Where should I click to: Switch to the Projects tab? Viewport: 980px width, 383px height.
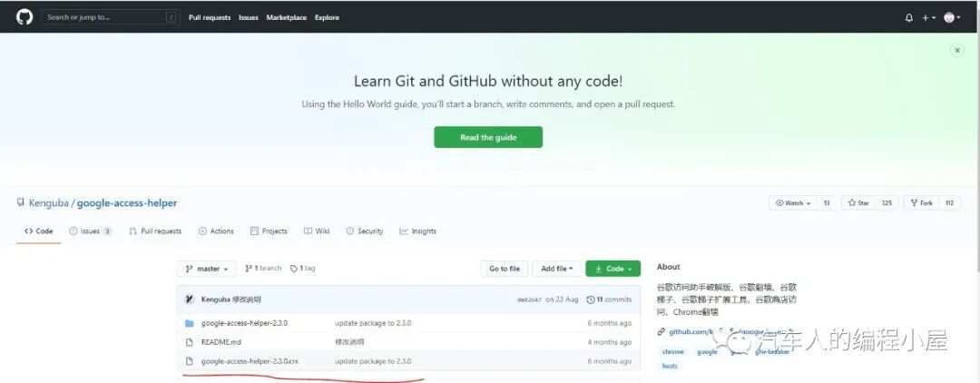(x=269, y=231)
